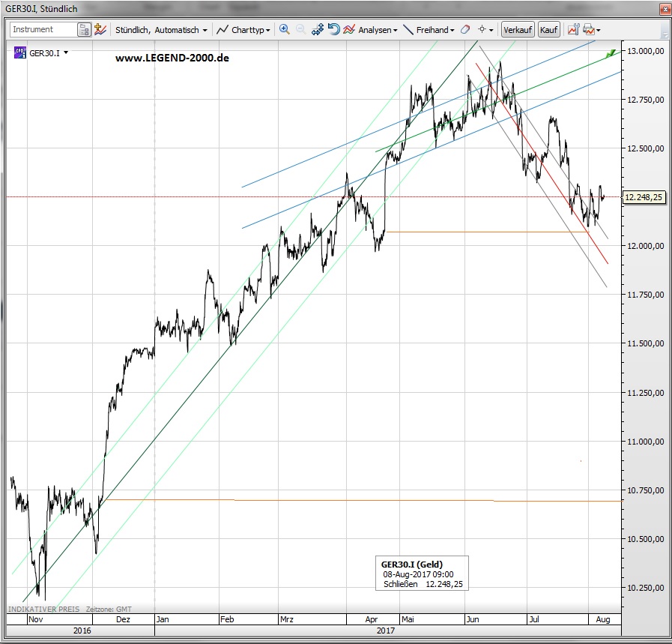Reset chart with the undo arrow icon

click(x=333, y=30)
